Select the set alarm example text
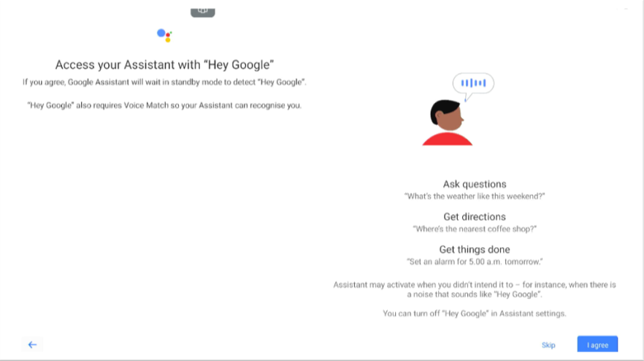This screenshot has height=361, width=644. tap(475, 262)
